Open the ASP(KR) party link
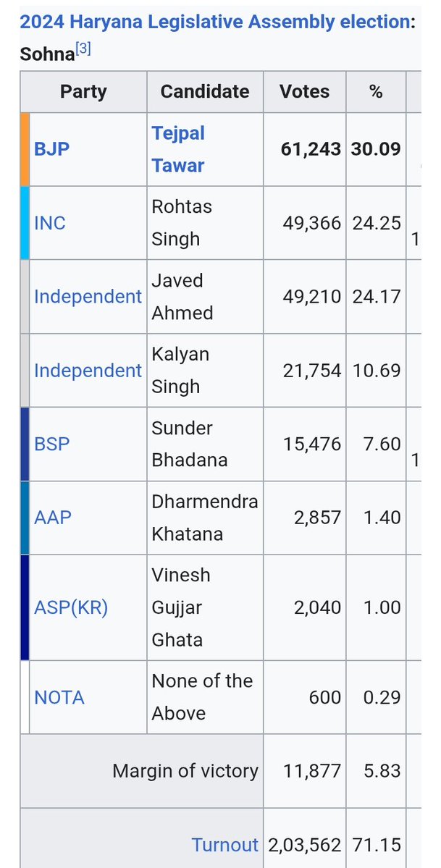 71,607
